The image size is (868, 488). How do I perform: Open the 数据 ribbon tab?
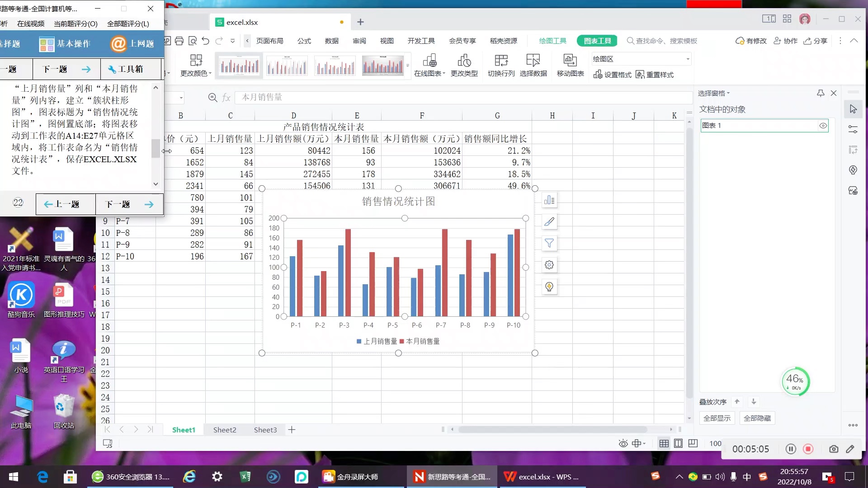tap(332, 41)
